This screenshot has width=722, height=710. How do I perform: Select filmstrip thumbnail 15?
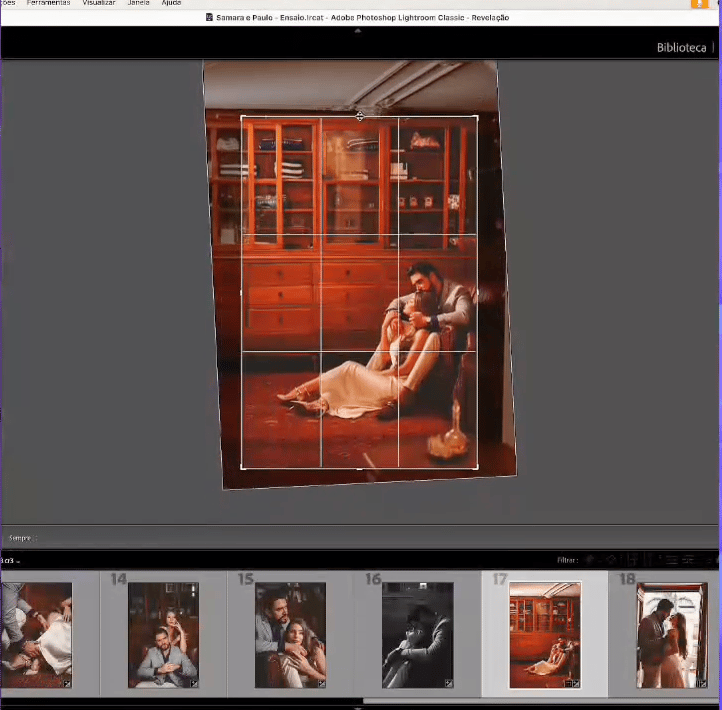(290, 635)
